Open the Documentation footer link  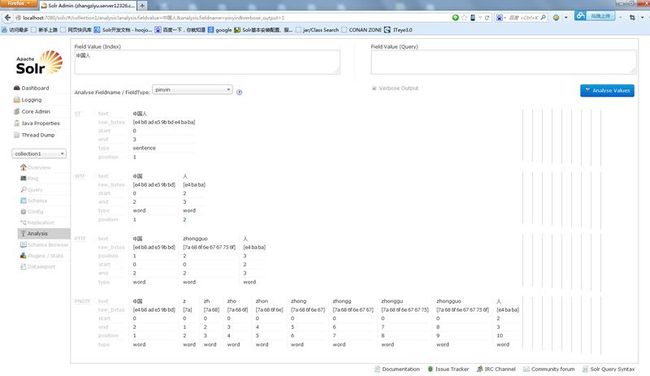pyautogui.click(x=397, y=369)
